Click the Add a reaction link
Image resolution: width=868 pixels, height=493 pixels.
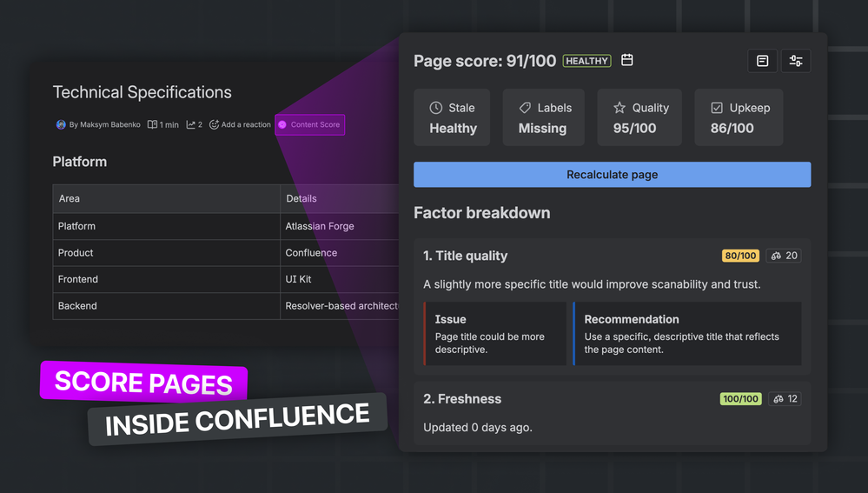pyautogui.click(x=247, y=124)
